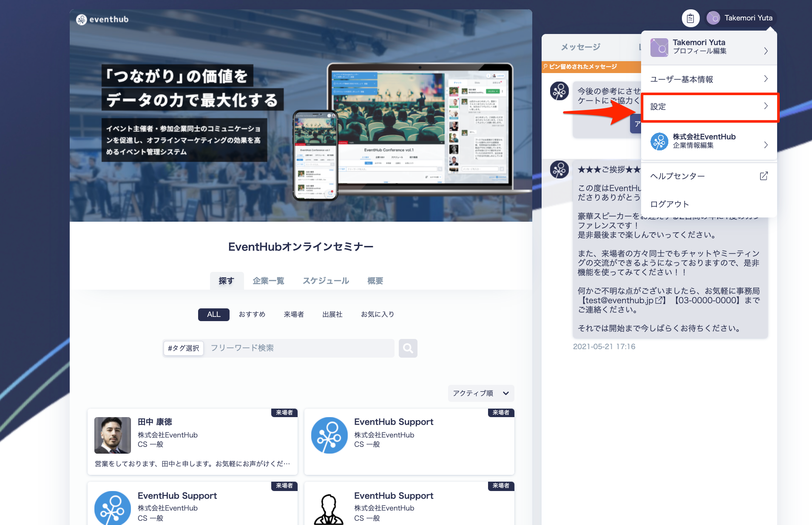Click the eventhub logo in banner
The image size is (812, 525).
click(x=102, y=20)
